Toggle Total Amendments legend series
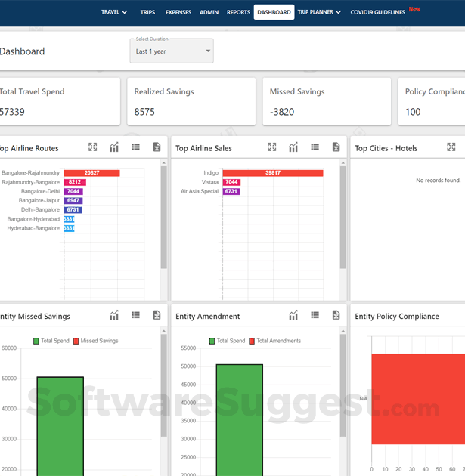Viewport: 465px width, 476px height. [x=274, y=341]
